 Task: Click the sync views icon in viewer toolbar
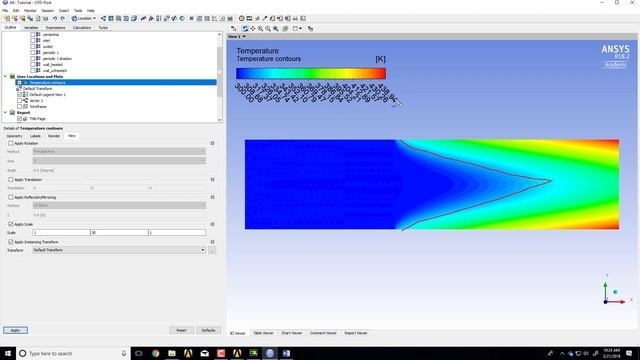click(311, 29)
